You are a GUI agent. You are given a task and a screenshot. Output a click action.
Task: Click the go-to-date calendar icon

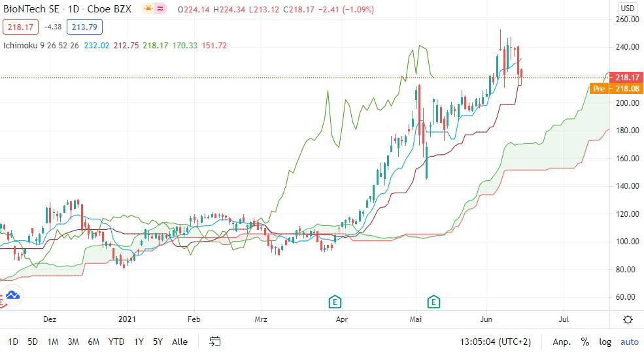[x=215, y=342]
